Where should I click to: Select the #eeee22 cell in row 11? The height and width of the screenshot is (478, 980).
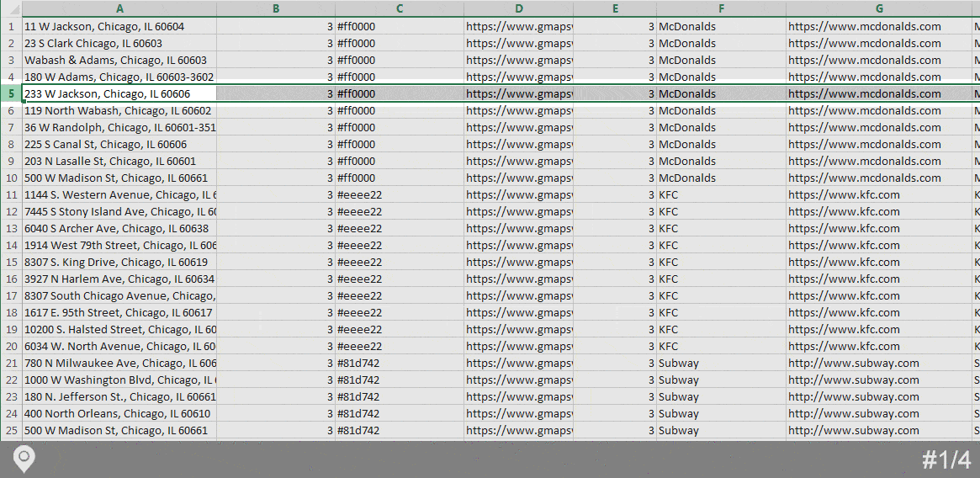(x=400, y=194)
